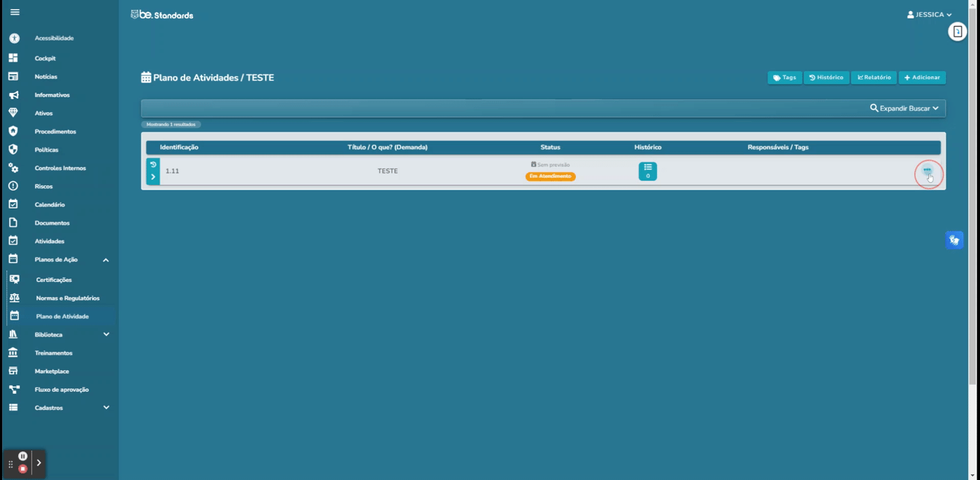The width and height of the screenshot is (980, 480).
Task: Open the JESSICA user dropdown
Action: click(929, 15)
